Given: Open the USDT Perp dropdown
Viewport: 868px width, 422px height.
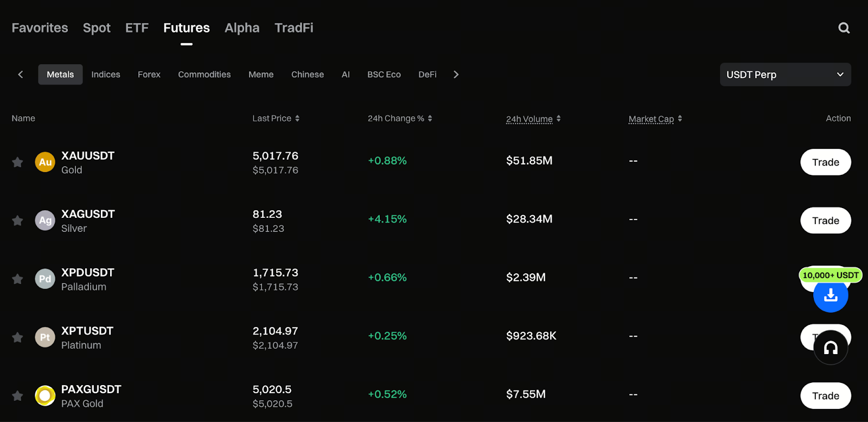Looking at the screenshot, I should pyautogui.click(x=785, y=74).
